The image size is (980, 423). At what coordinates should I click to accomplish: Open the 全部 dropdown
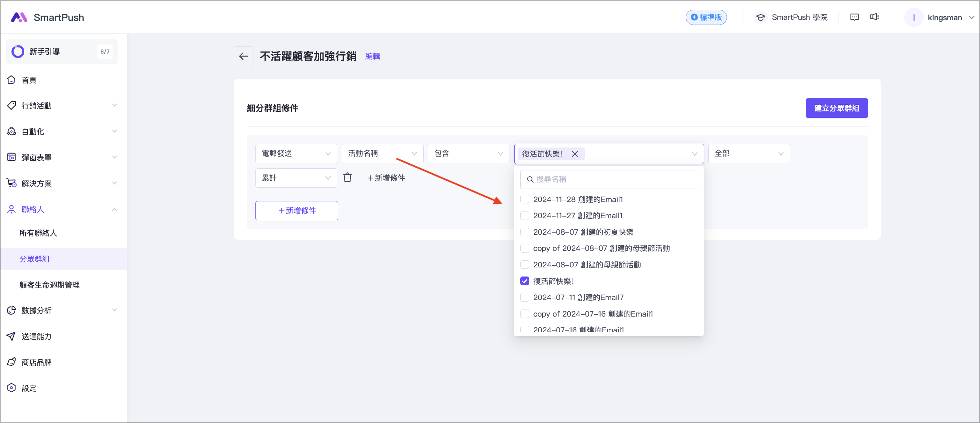click(749, 154)
